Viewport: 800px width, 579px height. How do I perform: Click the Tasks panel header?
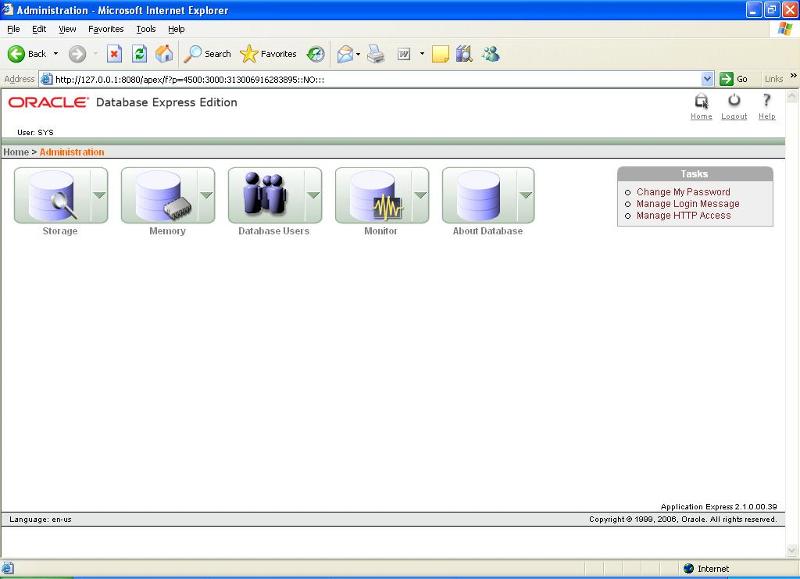pos(695,174)
